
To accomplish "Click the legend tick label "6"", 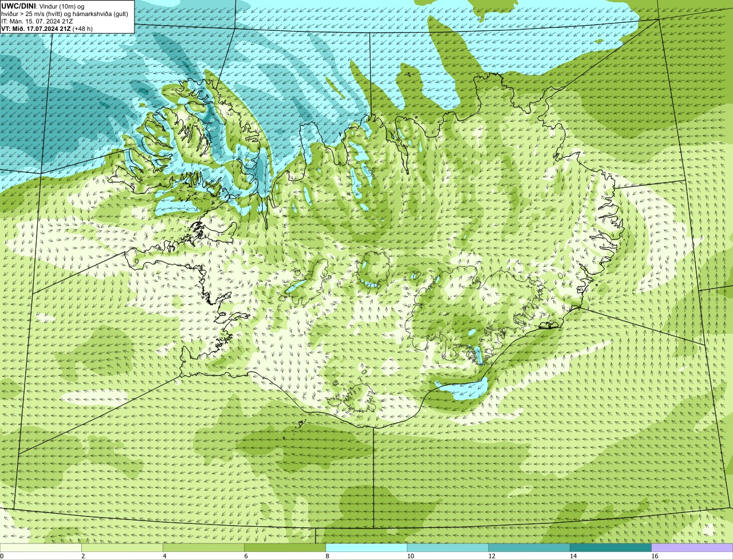I will pos(246,556).
